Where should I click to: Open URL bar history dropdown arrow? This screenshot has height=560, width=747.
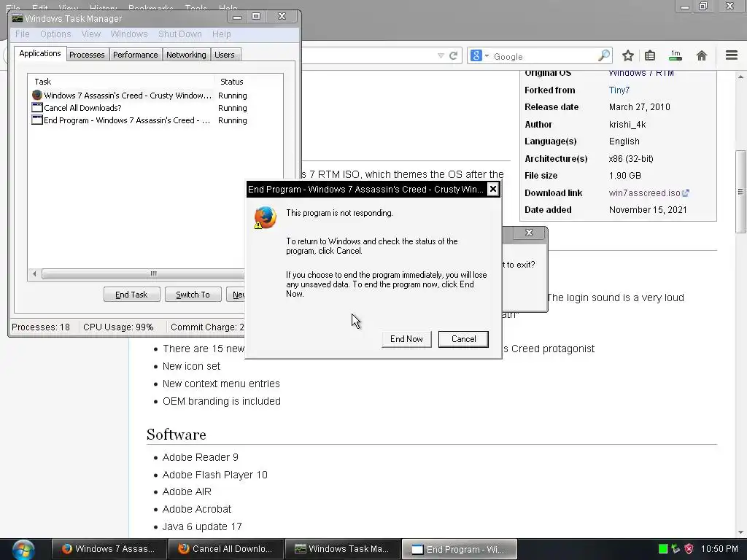tap(441, 56)
